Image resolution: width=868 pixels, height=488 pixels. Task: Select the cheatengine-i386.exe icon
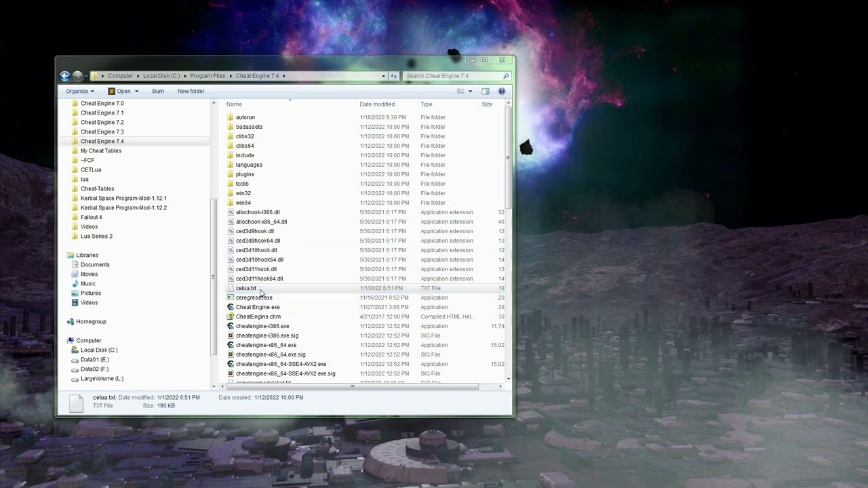click(230, 326)
